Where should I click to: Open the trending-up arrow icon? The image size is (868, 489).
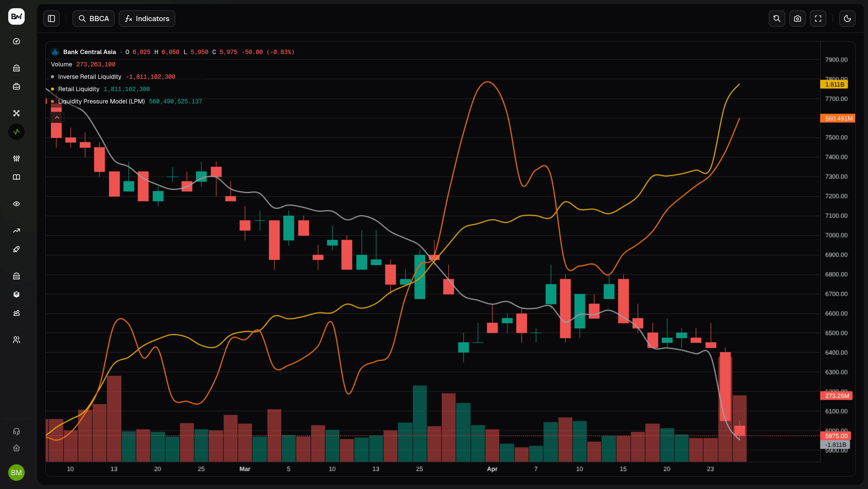pyautogui.click(x=16, y=231)
